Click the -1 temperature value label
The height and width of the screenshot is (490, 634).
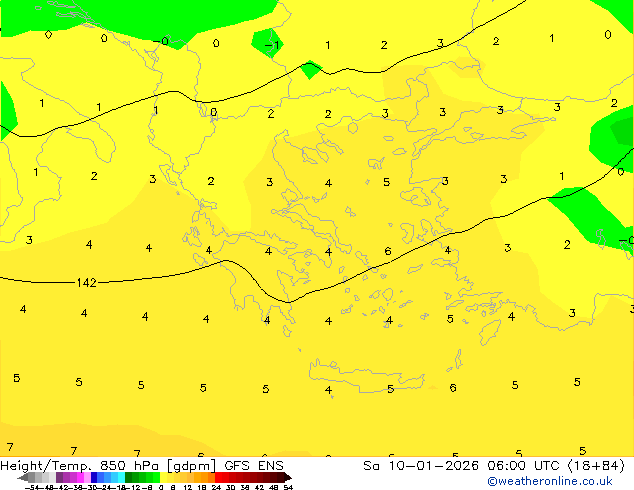point(272,45)
